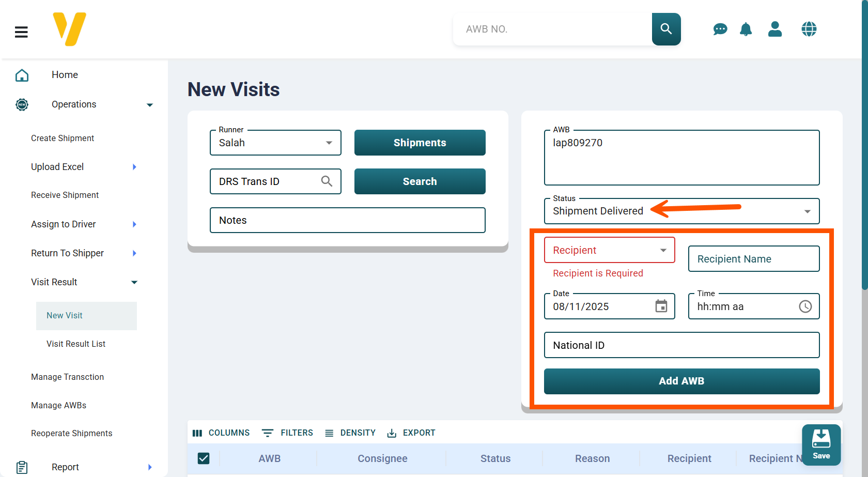
Task: Open the Recipient dropdown
Action: [609, 250]
